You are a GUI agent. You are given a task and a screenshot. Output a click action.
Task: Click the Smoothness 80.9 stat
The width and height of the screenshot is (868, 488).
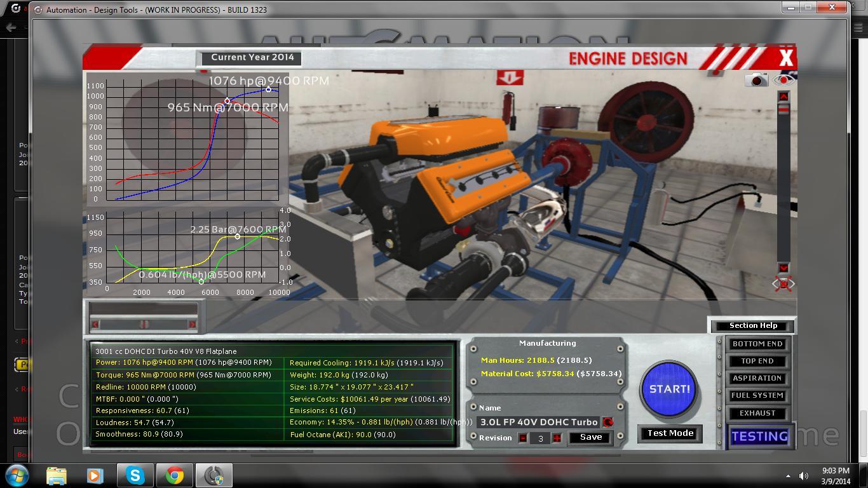click(x=139, y=435)
